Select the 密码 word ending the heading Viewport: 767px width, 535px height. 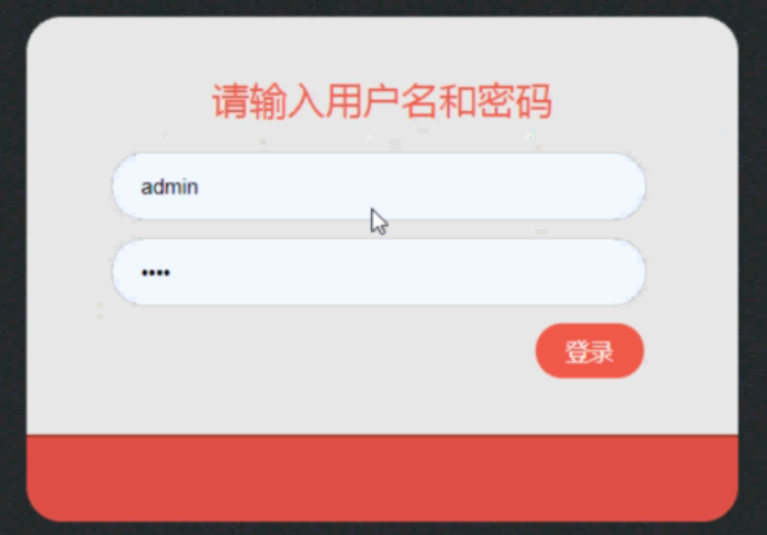coord(515,101)
